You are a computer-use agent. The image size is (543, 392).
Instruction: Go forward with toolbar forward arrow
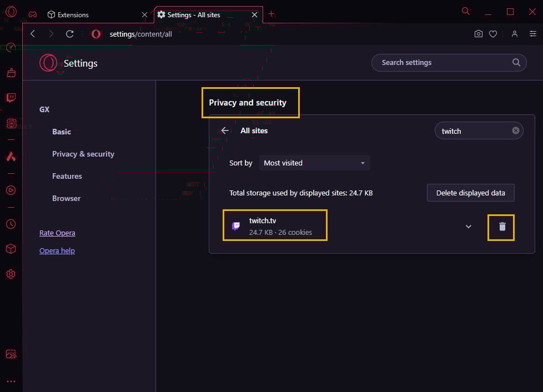point(51,34)
